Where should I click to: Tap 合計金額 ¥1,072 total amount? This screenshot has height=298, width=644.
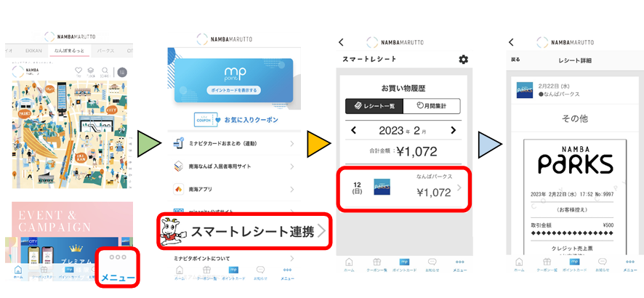coord(403,151)
